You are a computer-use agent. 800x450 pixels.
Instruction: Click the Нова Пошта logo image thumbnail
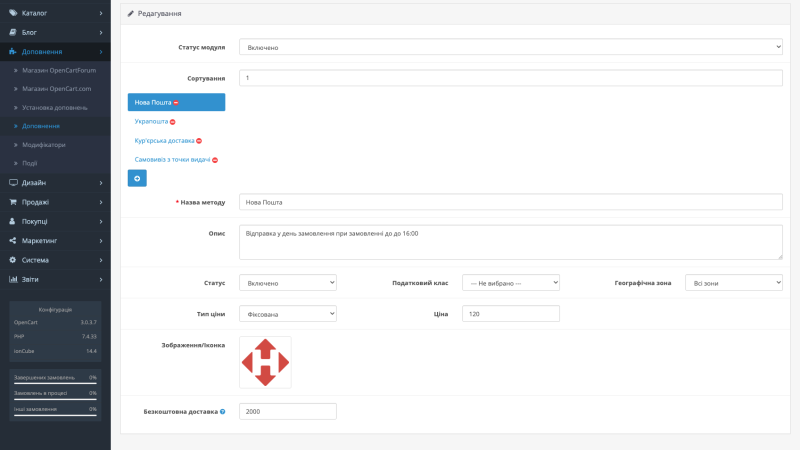[x=265, y=362]
